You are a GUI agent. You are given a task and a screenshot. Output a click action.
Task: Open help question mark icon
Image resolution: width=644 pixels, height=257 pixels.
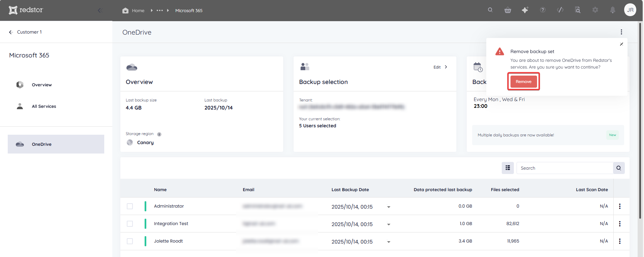543,10
